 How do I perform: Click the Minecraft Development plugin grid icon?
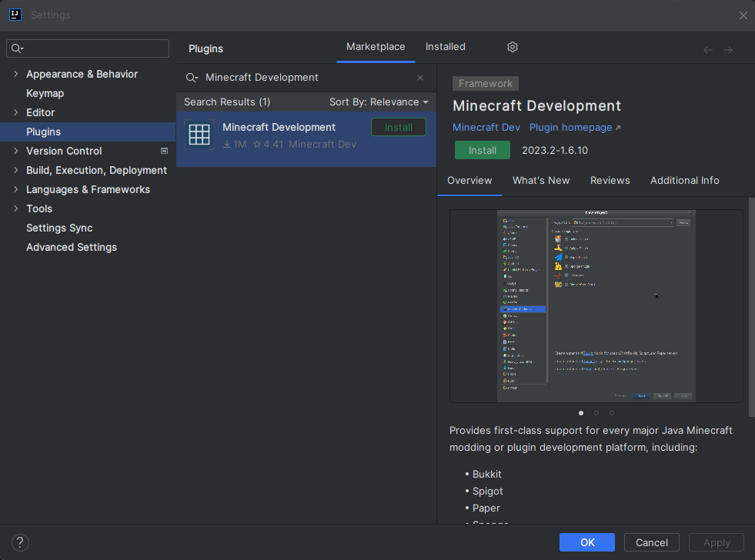click(199, 135)
